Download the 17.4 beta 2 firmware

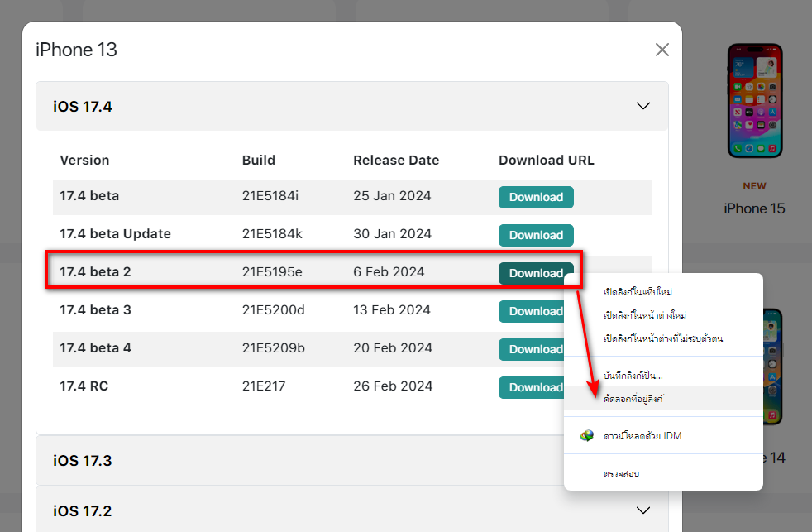[x=536, y=273]
